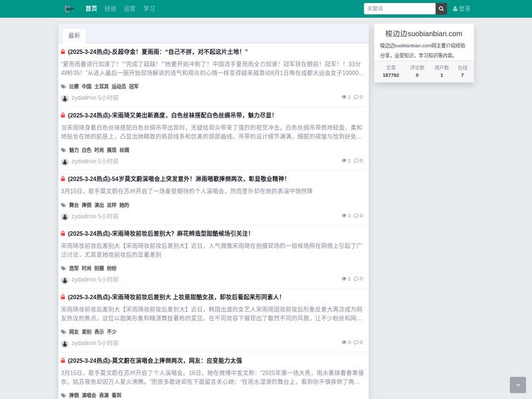Click lock icon beside 形同素人 article
Image resolution: width=532 pixels, height=399 pixels.
point(63,297)
